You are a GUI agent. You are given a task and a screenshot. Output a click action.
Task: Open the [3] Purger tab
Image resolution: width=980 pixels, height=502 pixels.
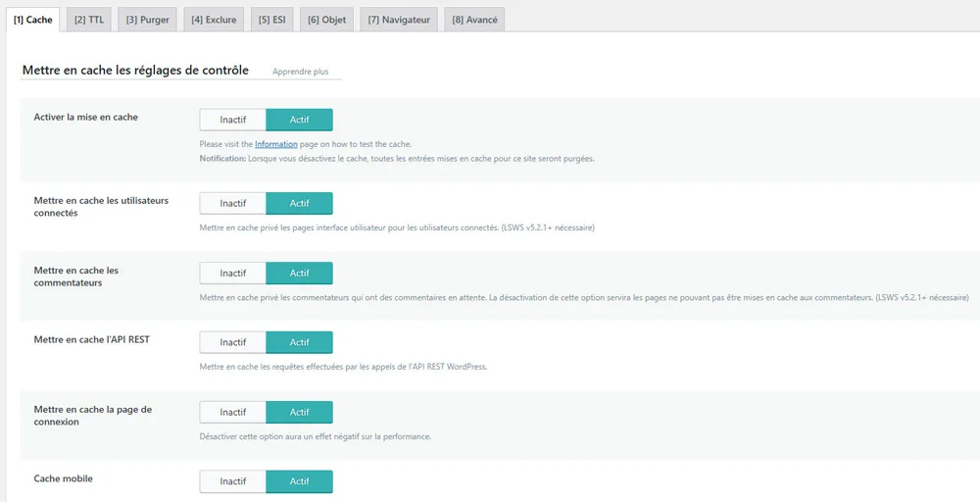(x=147, y=20)
